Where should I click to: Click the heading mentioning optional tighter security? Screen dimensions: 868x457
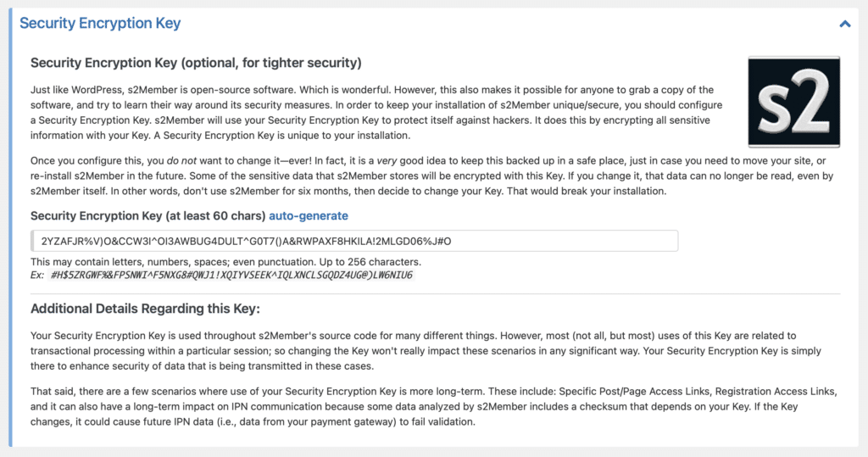196,63
